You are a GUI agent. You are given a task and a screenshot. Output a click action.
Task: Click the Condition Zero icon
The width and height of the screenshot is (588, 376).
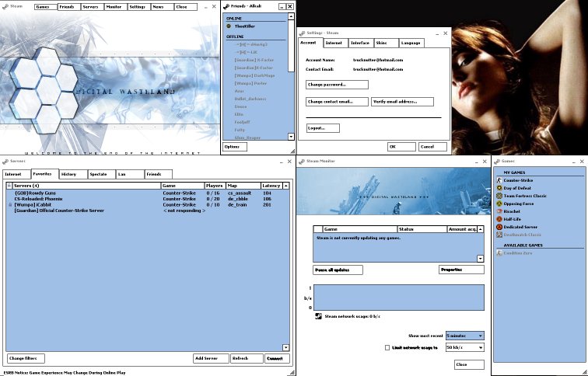499,252
